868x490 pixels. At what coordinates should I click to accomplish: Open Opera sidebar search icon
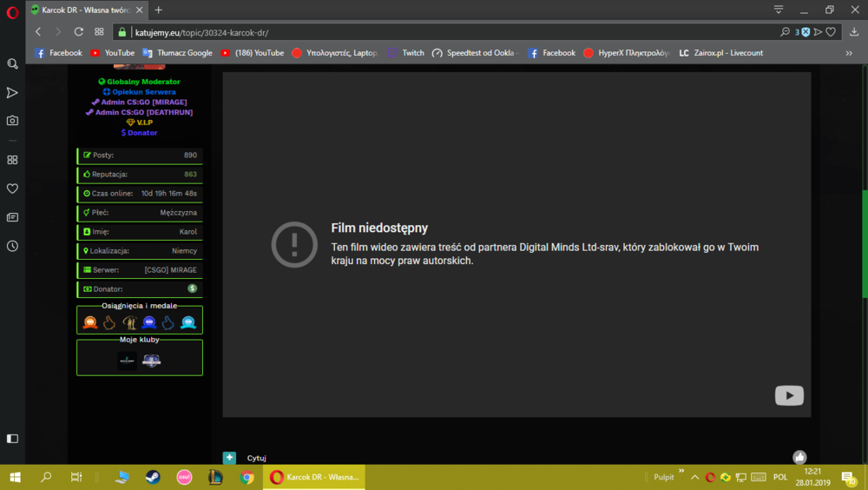tap(12, 63)
